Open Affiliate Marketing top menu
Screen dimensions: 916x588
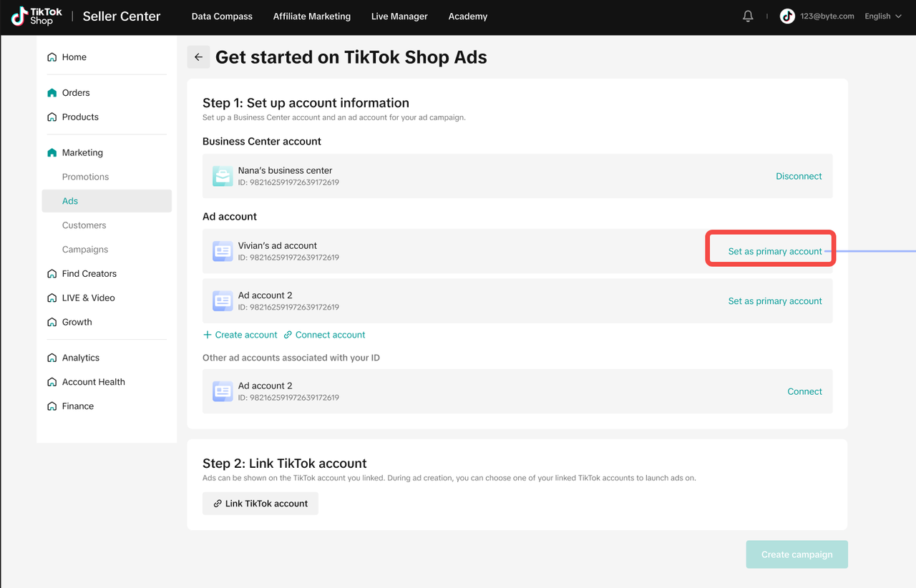pyautogui.click(x=312, y=16)
